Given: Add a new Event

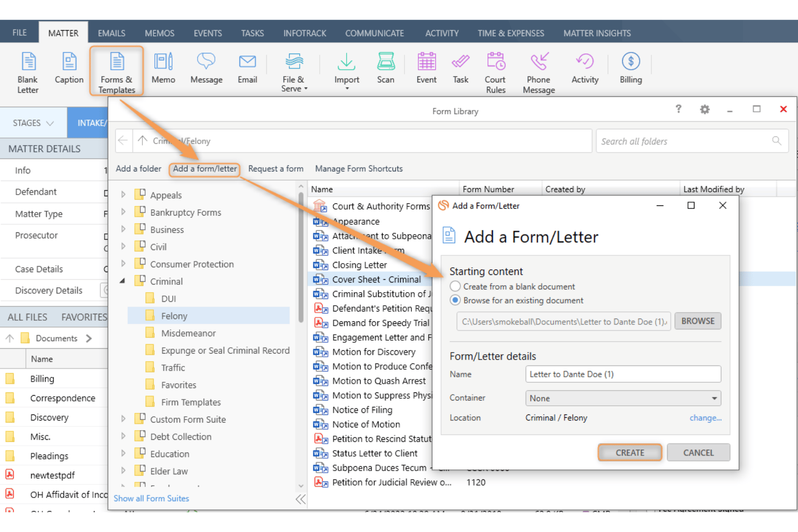Looking at the screenshot, I should click(x=426, y=68).
